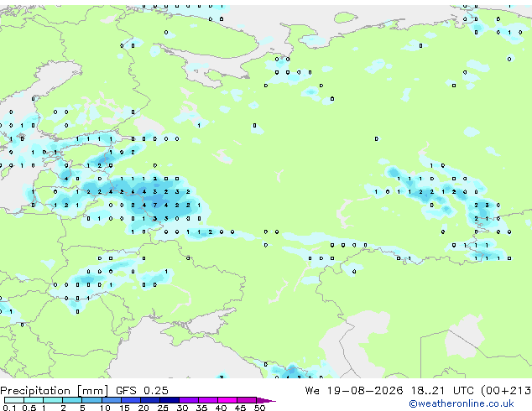The height and width of the screenshot is (411, 532).
Task: Select the 20–25 mm legend color swatch
Action: (149, 400)
